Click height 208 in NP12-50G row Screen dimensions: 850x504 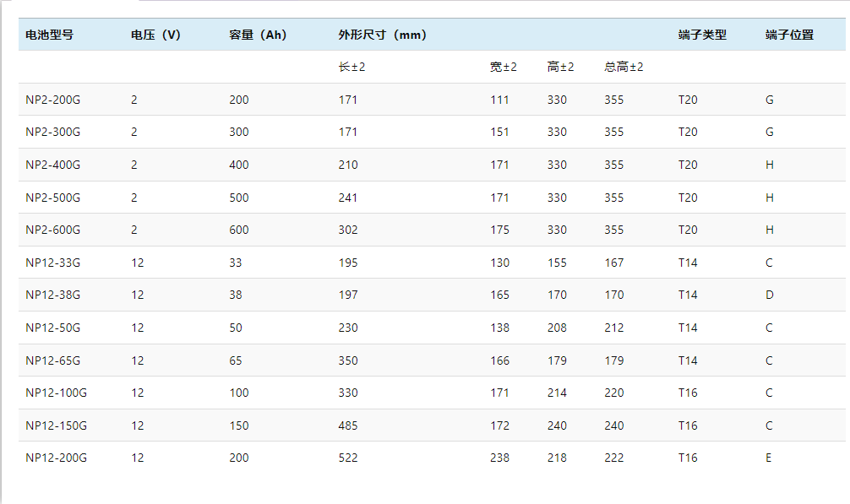pyautogui.click(x=558, y=328)
